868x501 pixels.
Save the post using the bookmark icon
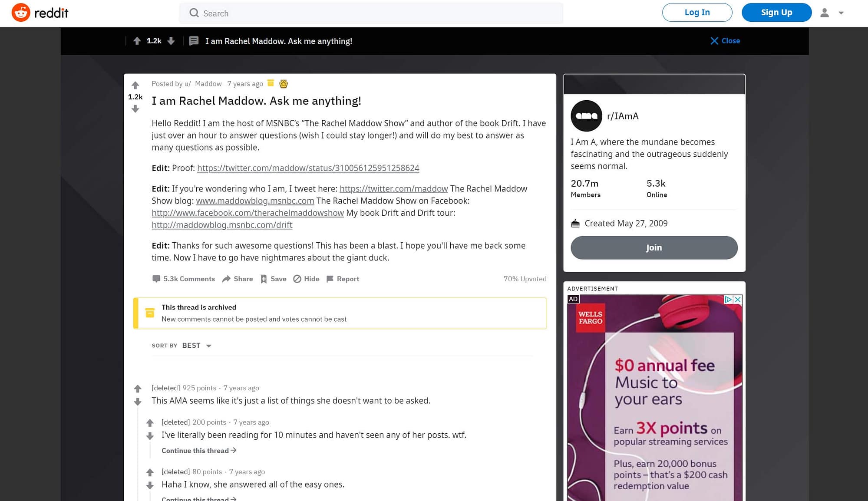tap(264, 279)
